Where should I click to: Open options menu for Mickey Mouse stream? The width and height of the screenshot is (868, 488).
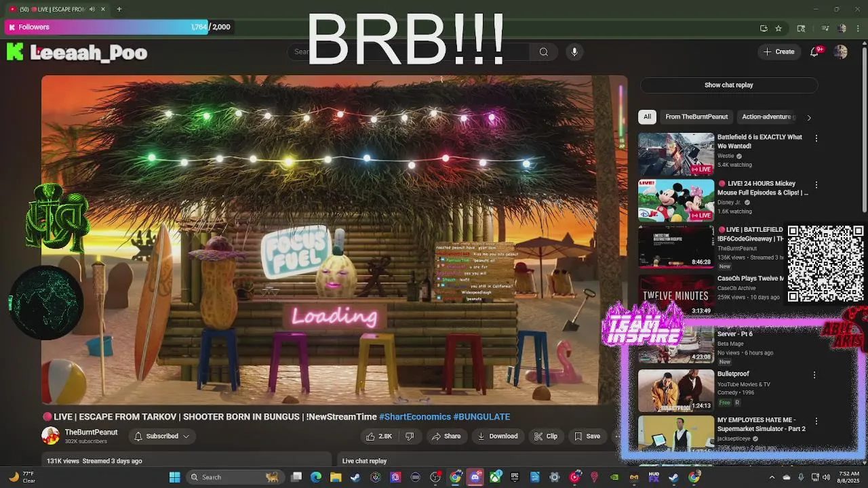[x=816, y=185]
